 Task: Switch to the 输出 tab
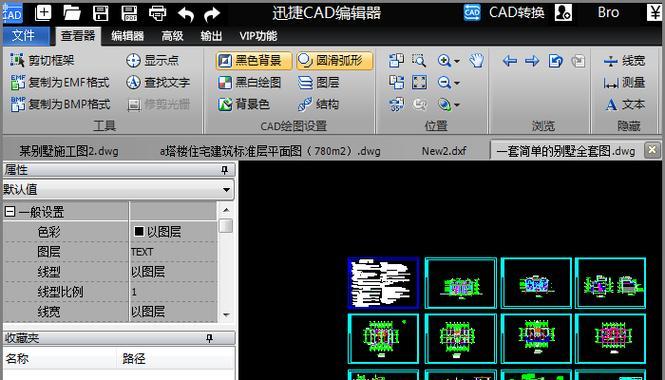pos(211,36)
